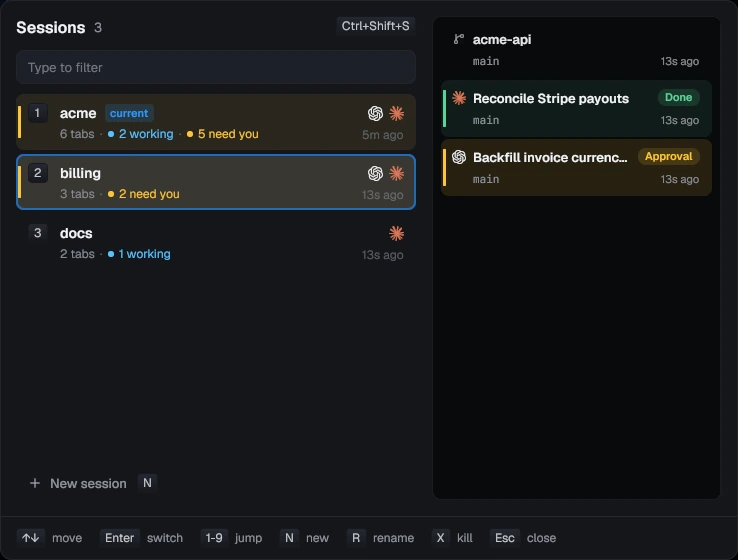Click the Claude icon beside Reconcile Stripe payouts
Image resolution: width=738 pixels, height=560 pixels.
(x=459, y=98)
